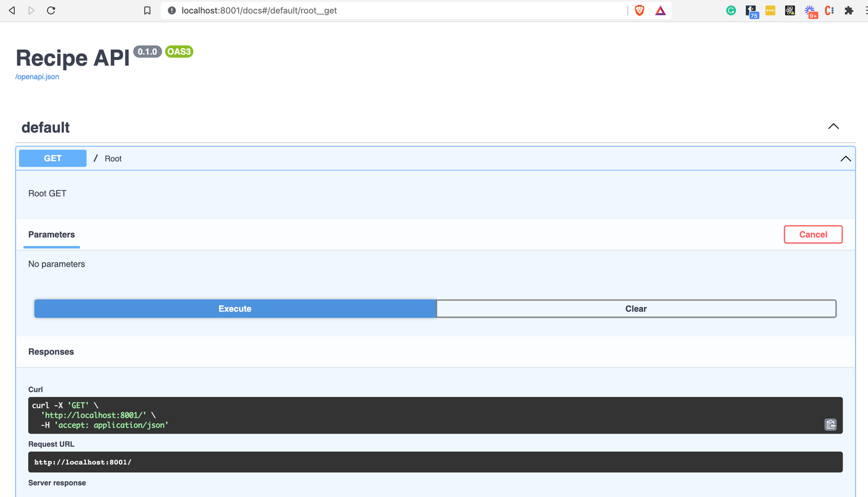The height and width of the screenshot is (497, 868).
Task: Click the 'Root GET' description
Action: (47, 193)
